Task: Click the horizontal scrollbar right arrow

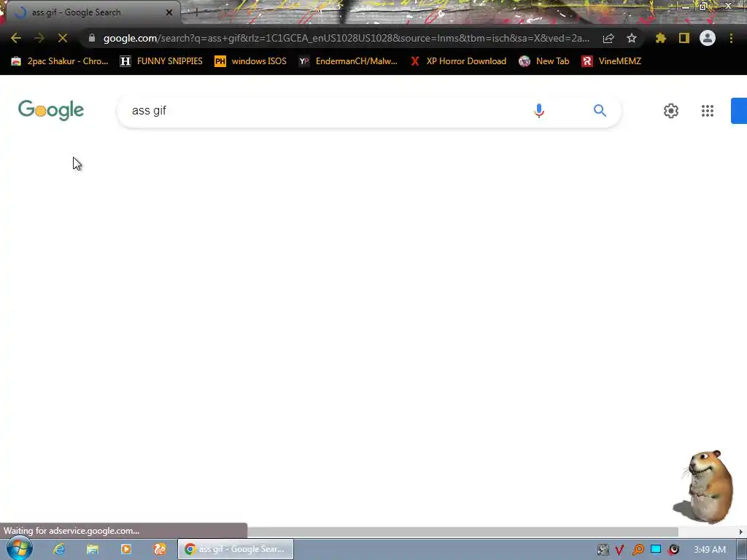Action: point(741,532)
